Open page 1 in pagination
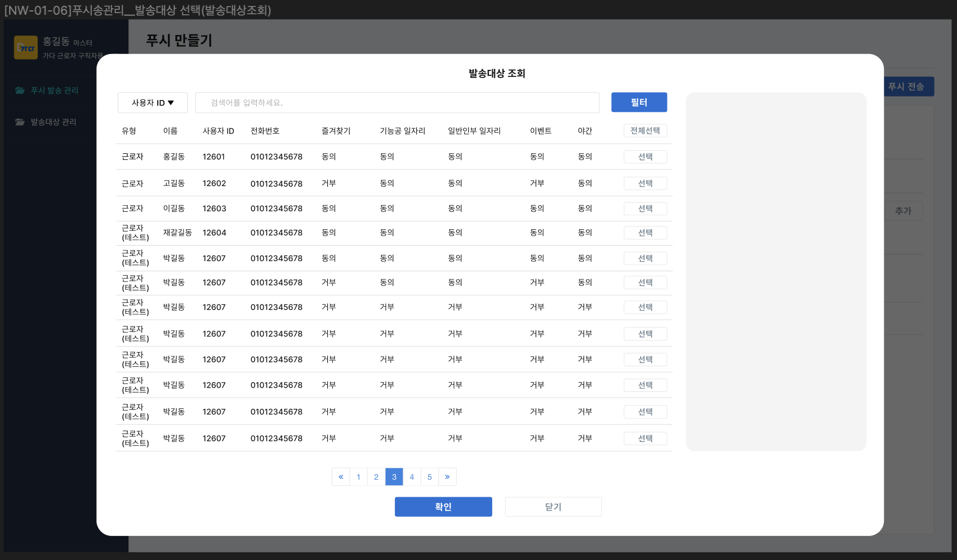The image size is (957, 560). [x=358, y=477]
